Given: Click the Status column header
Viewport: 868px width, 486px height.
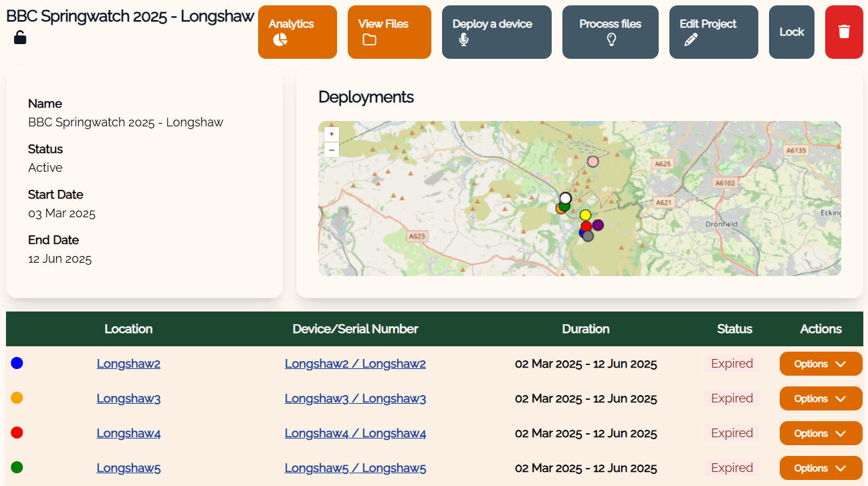Looking at the screenshot, I should click(x=735, y=329).
